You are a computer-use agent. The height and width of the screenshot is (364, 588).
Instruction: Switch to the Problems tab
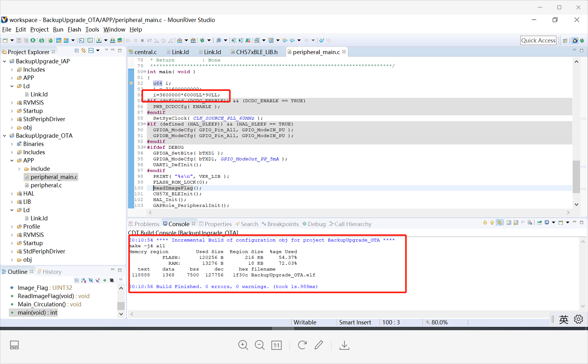[x=144, y=224]
